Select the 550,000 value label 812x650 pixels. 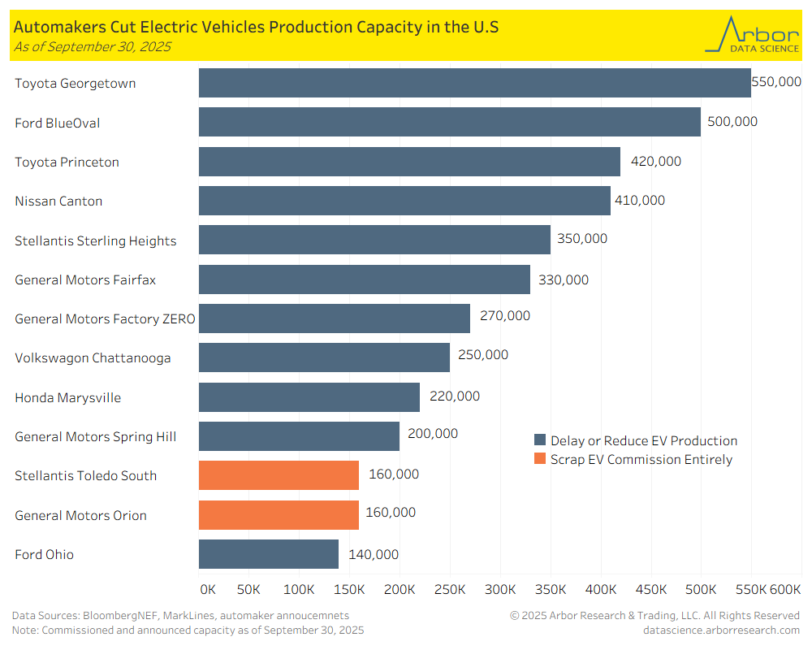tap(776, 82)
